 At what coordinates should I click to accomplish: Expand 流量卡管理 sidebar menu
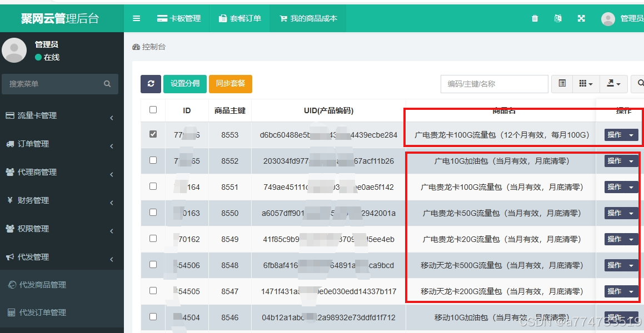pos(62,115)
